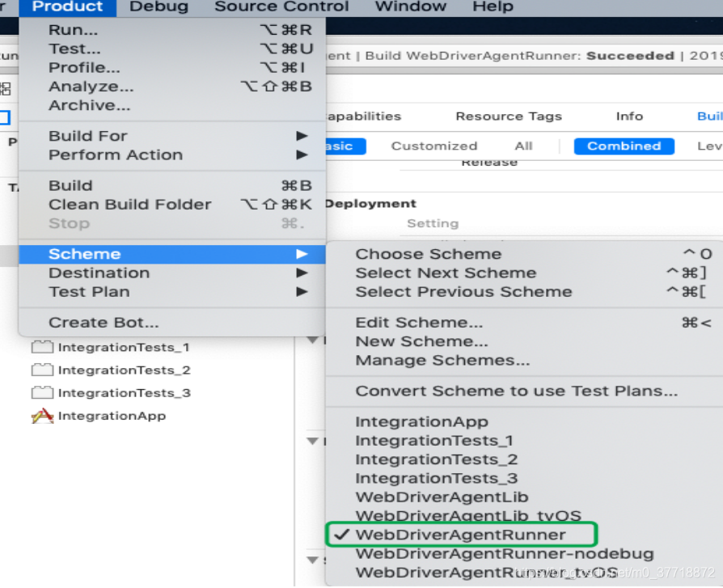This screenshot has height=588, width=723.
Task: Select Customized filter option
Action: [434, 146]
